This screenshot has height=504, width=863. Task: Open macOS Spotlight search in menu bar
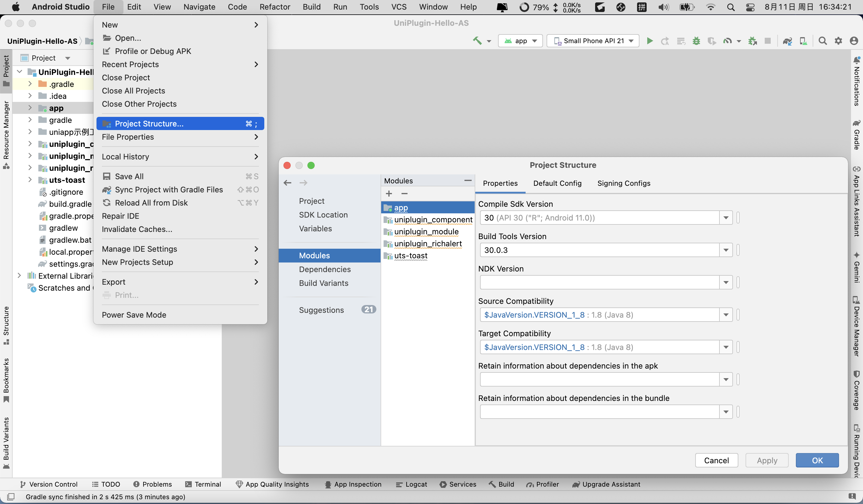(x=731, y=7)
